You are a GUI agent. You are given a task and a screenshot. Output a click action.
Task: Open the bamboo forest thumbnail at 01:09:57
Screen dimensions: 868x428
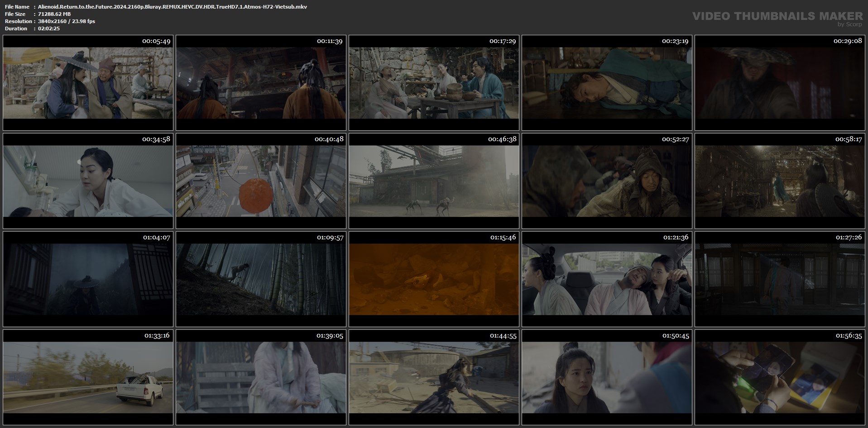click(x=261, y=279)
